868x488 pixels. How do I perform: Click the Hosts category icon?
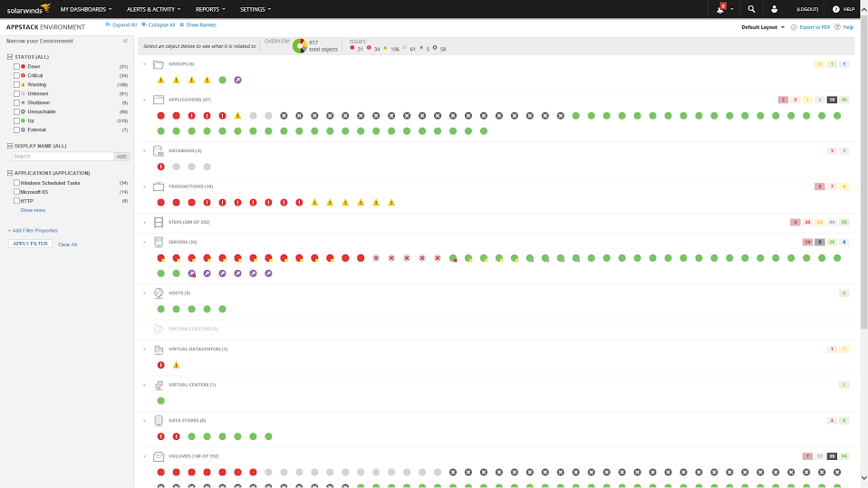[x=159, y=292]
